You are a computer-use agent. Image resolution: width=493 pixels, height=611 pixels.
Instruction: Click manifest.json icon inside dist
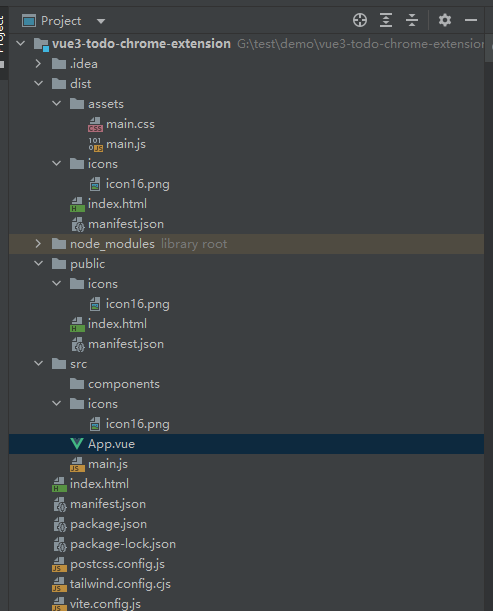pyautogui.click(x=78, y=224)
